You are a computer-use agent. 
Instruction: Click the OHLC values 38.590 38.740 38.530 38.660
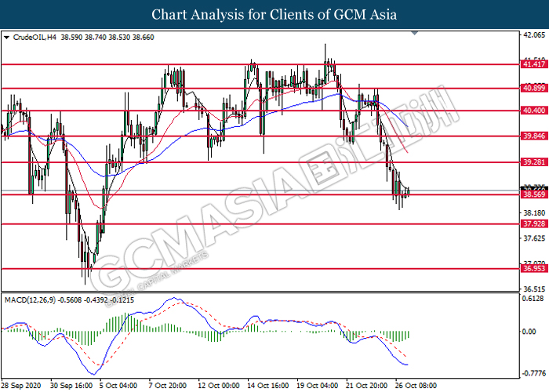pos(107,38)
